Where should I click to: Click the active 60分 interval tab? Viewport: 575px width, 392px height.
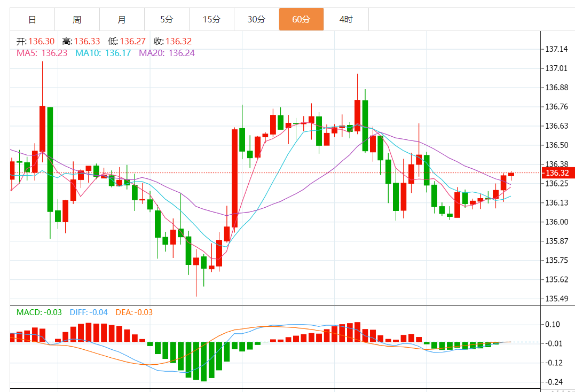[x=301, y=20]
